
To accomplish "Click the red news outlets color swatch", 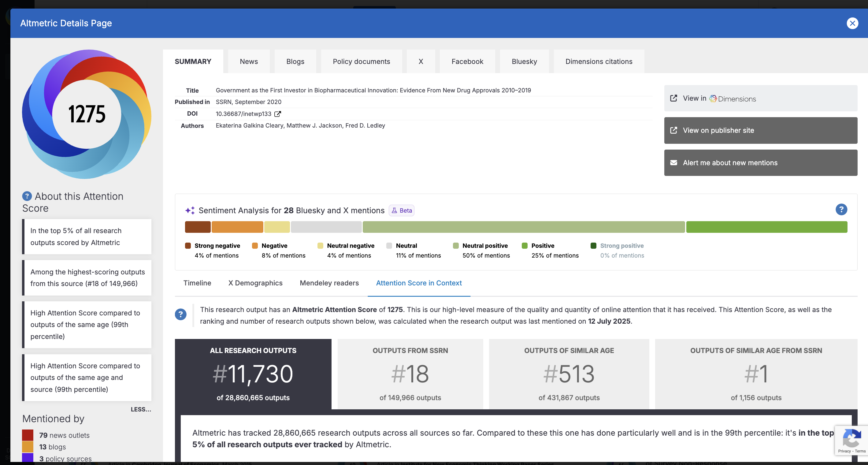I will pos(28,435).
